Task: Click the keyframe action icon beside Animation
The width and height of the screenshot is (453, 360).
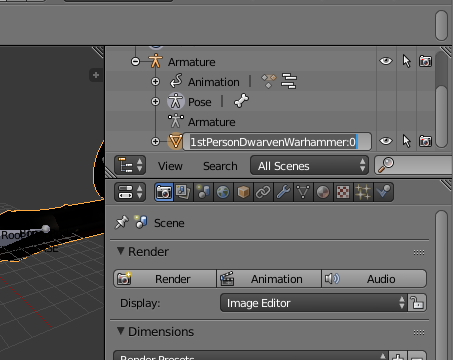Action: [269, 81]
